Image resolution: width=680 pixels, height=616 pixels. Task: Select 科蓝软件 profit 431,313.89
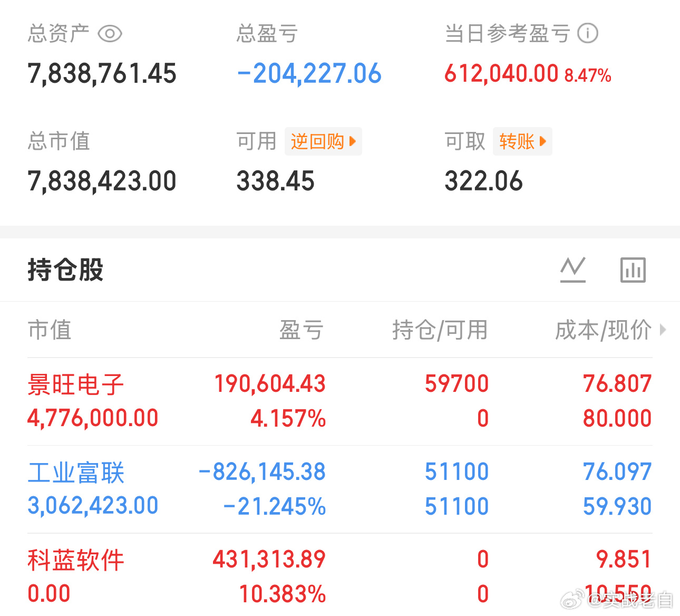click(269, 560)
